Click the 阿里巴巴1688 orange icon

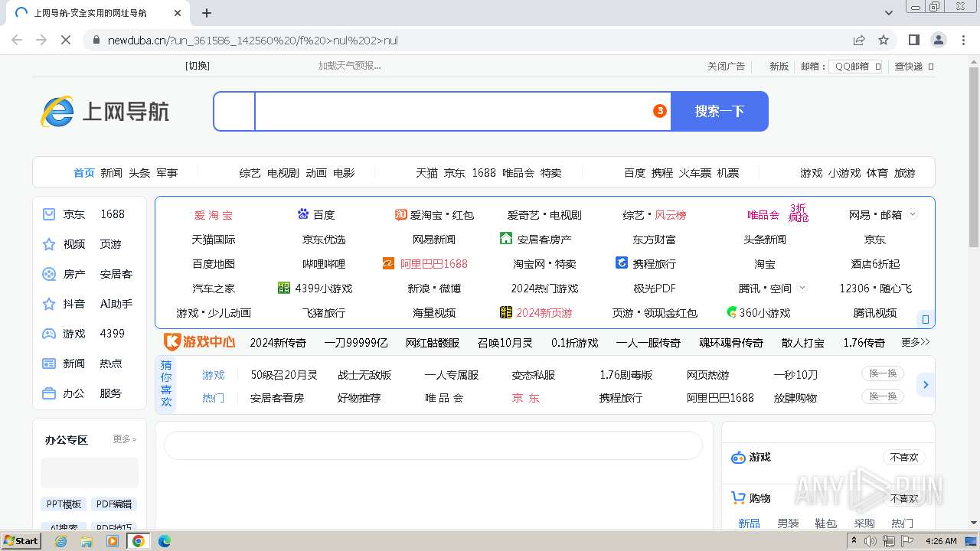[388, 263]
